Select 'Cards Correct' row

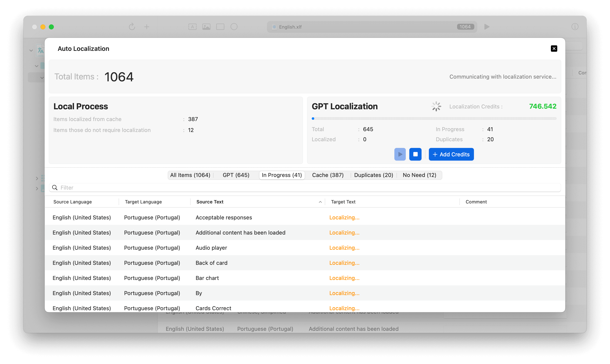(x=305, y=307)
